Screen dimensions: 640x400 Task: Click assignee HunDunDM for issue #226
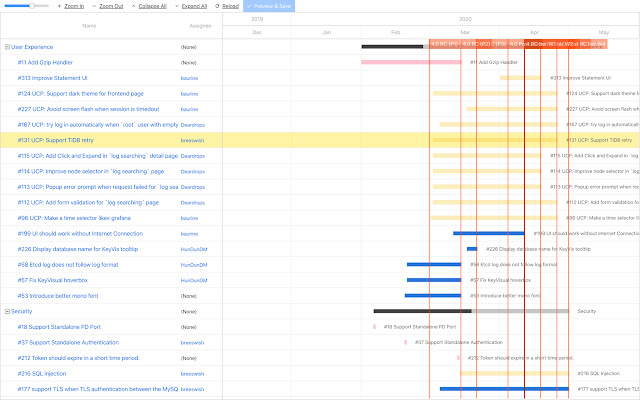[194, 249]
